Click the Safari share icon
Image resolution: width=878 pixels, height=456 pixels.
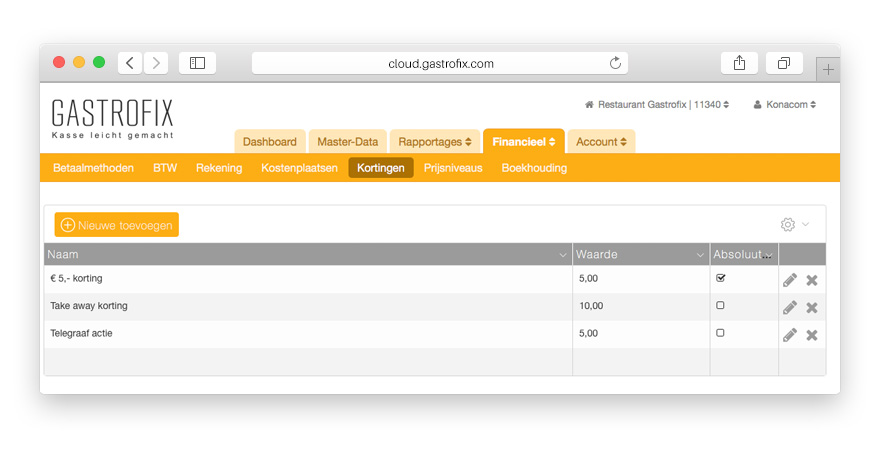[x=739, y=63]
